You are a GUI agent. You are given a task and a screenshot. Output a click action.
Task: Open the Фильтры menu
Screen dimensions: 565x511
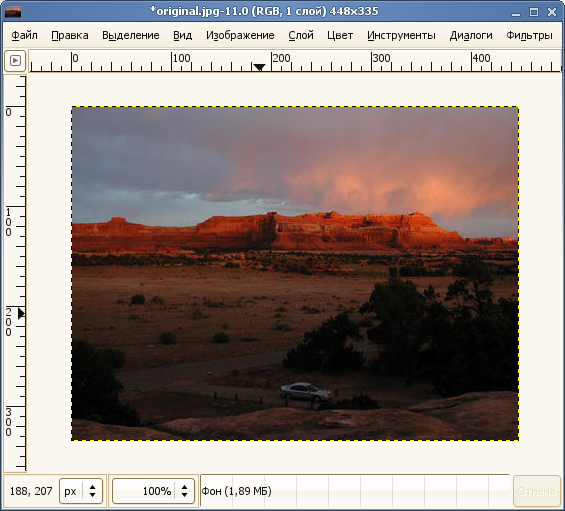click(529, 35)
